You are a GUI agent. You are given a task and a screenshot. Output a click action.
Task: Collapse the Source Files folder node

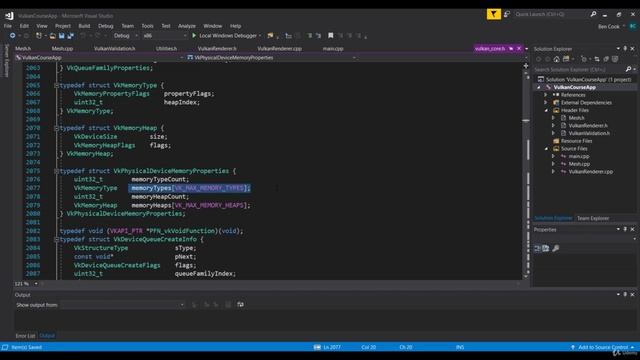(x=546, y=149)
